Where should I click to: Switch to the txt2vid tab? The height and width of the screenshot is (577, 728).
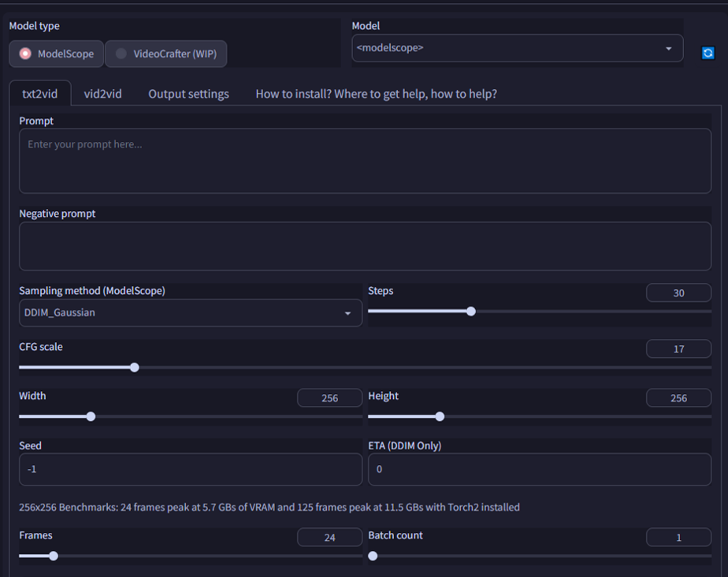click(39, 94)
